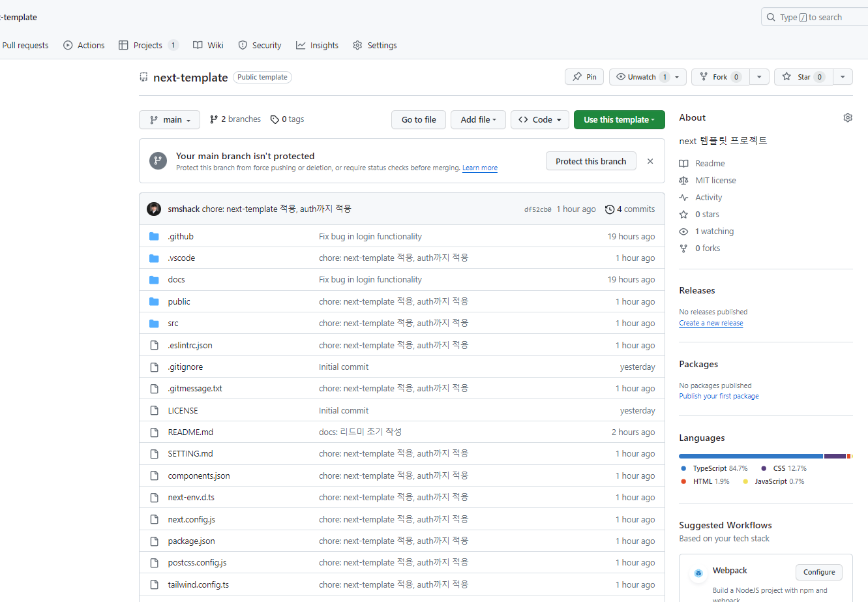The height and width of the screenshot is (602, 868).
Task: Click the file icon beside package.json
Action: point(154,541)
